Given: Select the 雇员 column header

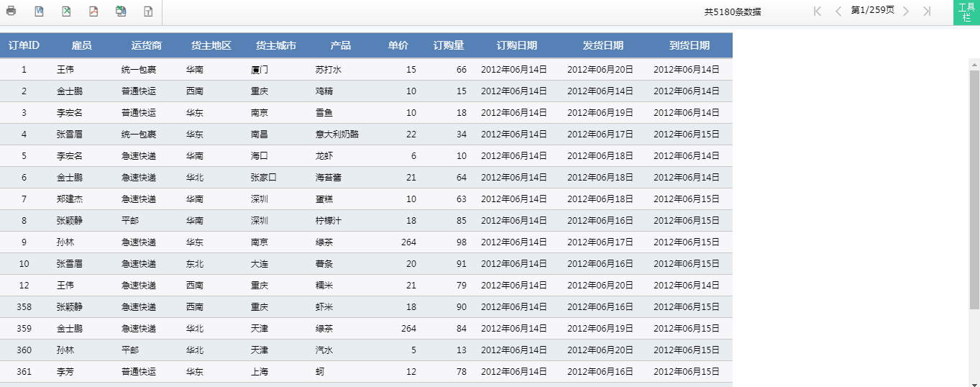Looking at the screenshot, I should (82, 45).
